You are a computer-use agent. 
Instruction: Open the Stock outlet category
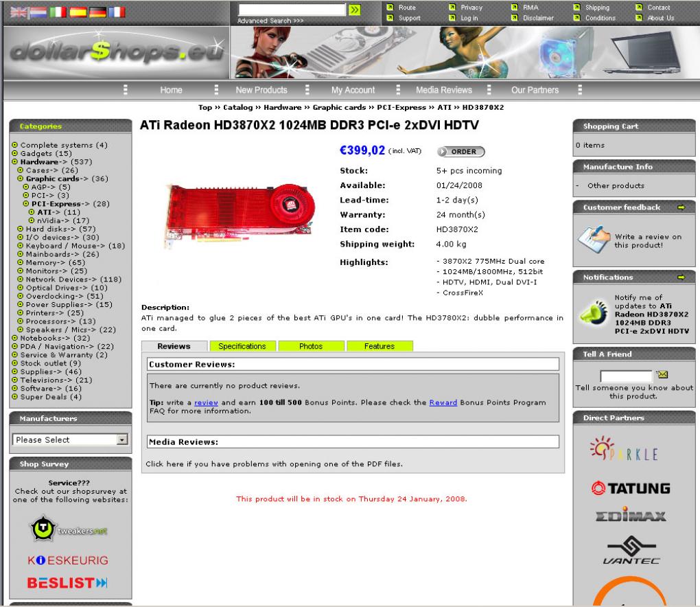[x=44, y=363]
